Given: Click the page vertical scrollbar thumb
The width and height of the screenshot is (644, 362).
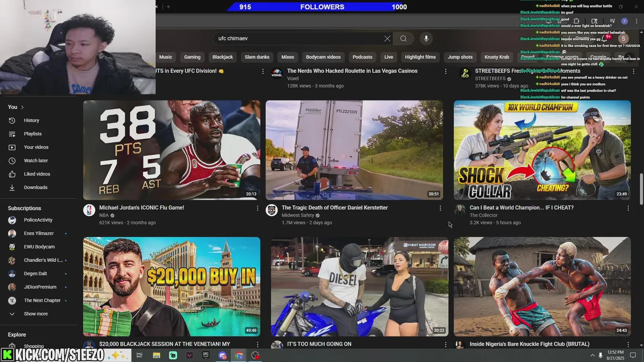Looking at the screenshot, I should [x=641, y=189].
